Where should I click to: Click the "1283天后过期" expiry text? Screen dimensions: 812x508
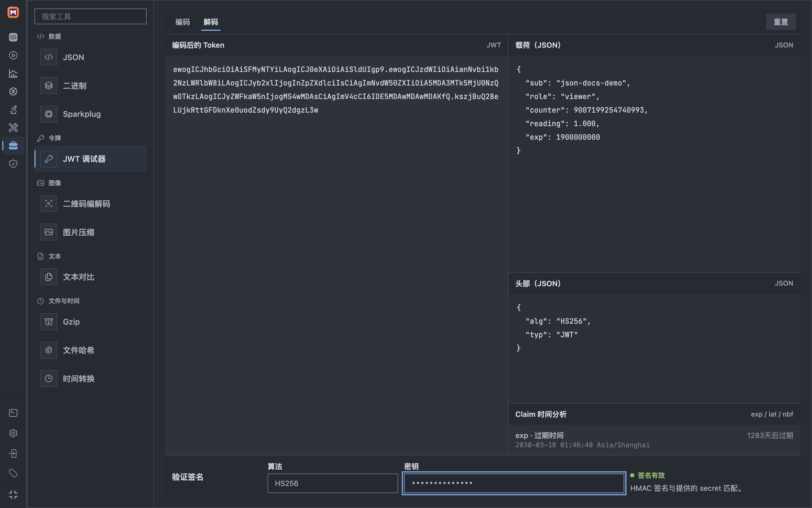point(770,435)
